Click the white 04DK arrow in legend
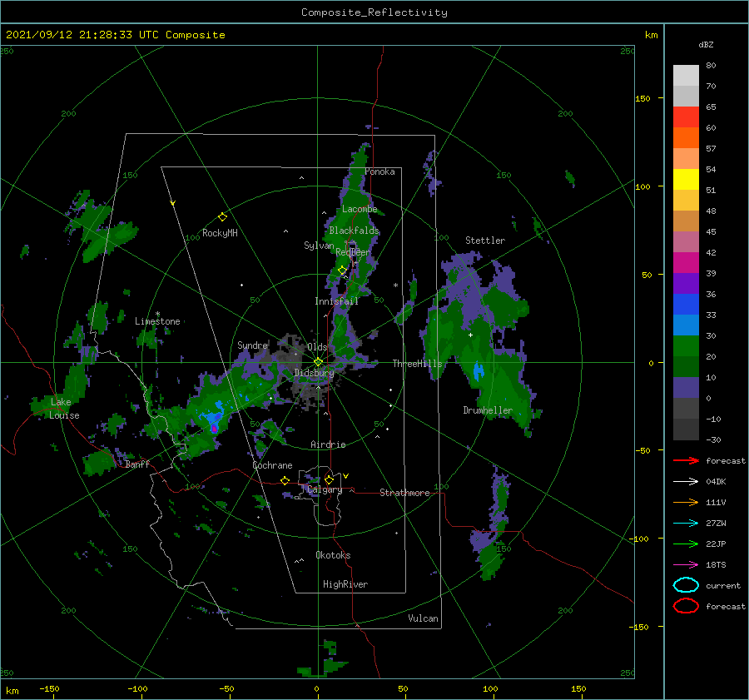The height and width of the screenshot is (700, 749). (686, 481)
